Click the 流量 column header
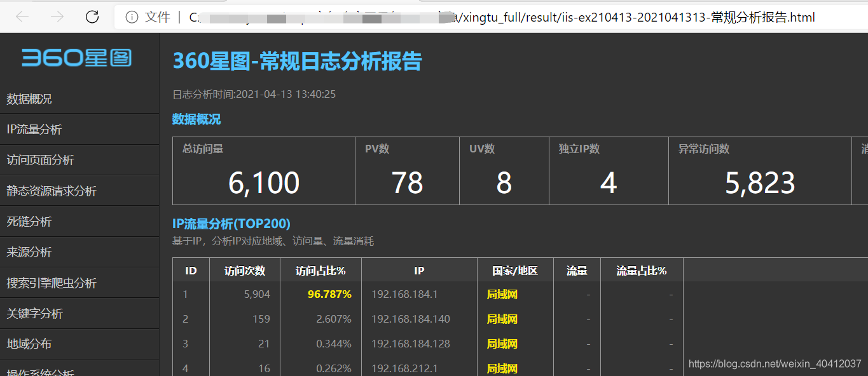This screenshot has height=376, width=868. coord(577,271)
